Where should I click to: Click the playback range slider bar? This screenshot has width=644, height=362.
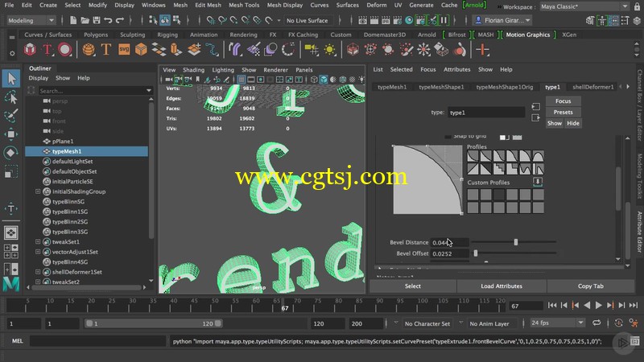154,323
